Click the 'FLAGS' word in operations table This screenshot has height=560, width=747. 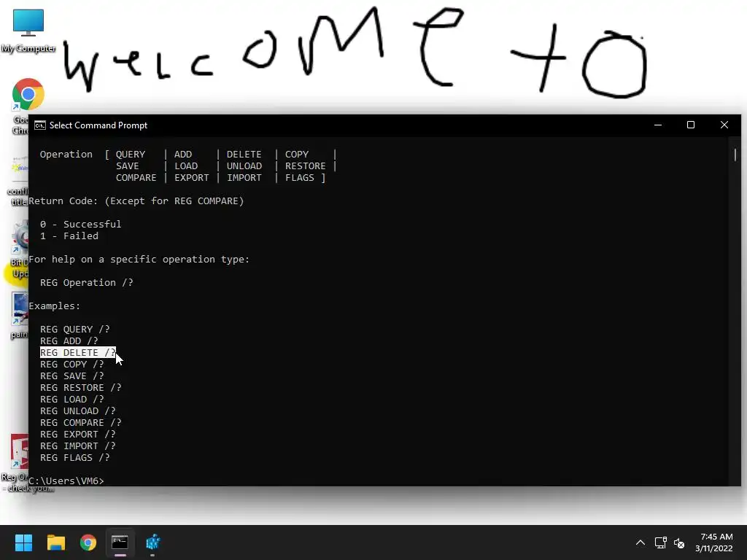(x=300, y=178)
